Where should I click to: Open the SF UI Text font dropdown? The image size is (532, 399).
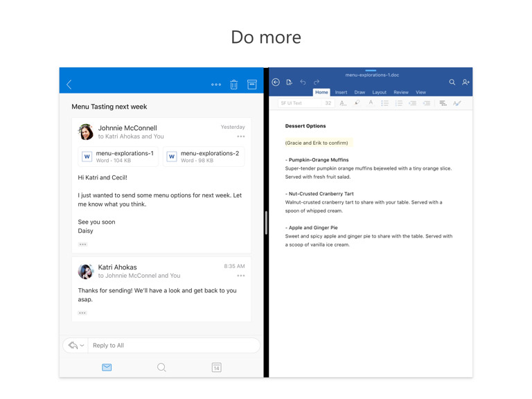305,103
